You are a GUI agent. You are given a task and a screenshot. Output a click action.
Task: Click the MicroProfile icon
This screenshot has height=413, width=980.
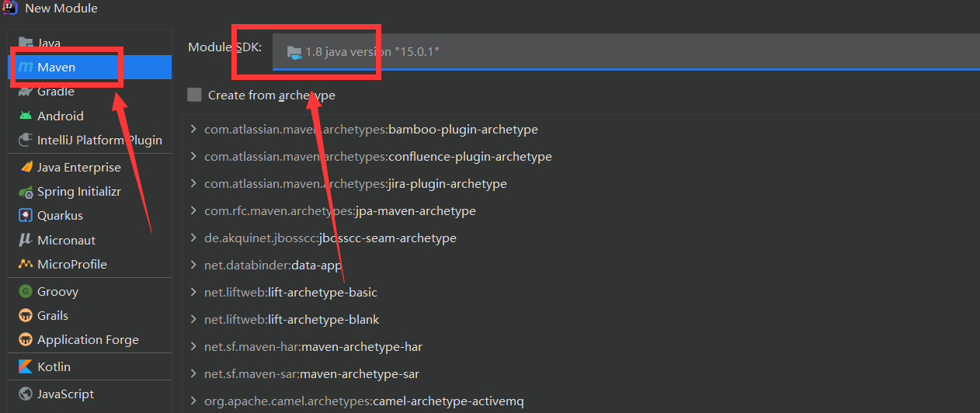coord(26,264)
